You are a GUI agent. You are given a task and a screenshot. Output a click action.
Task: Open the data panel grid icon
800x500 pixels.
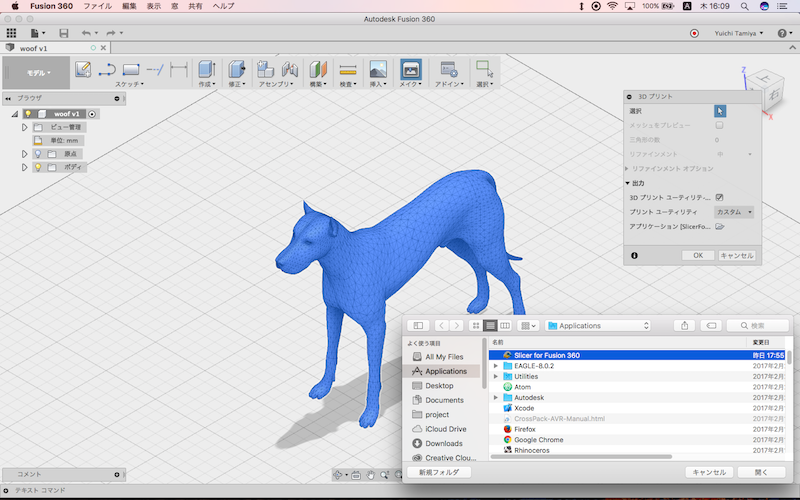pos(11,33)
